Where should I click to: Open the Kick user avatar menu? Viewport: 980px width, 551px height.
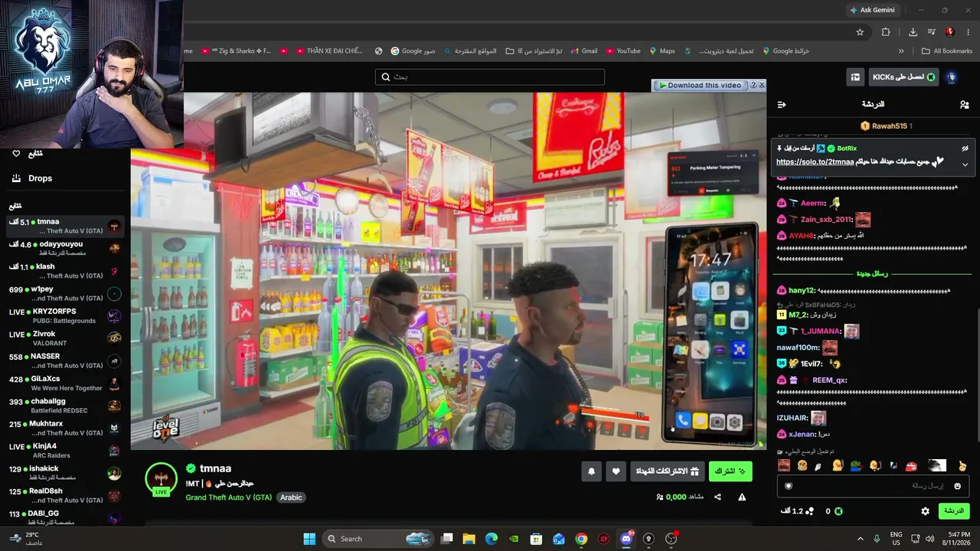pyautogui.click(x=952, y=77)
